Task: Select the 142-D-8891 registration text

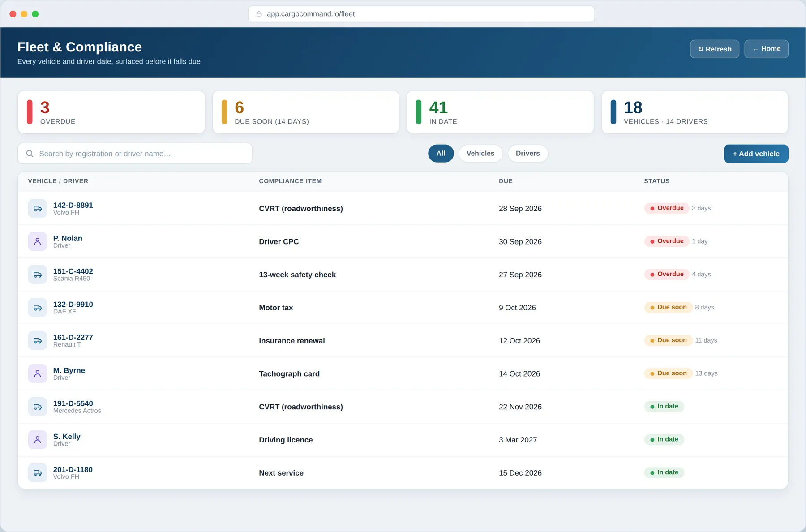Action: (73, 205)
